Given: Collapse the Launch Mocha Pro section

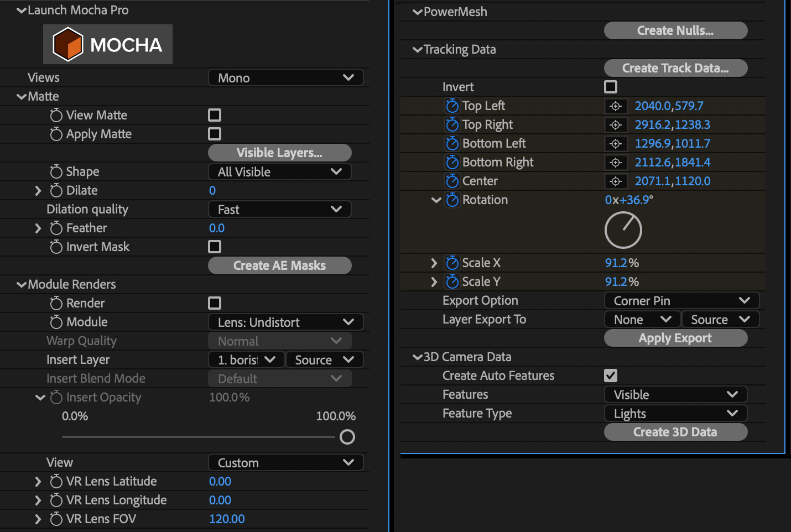Looking at the screenshot, I should [x=22, y=11].
